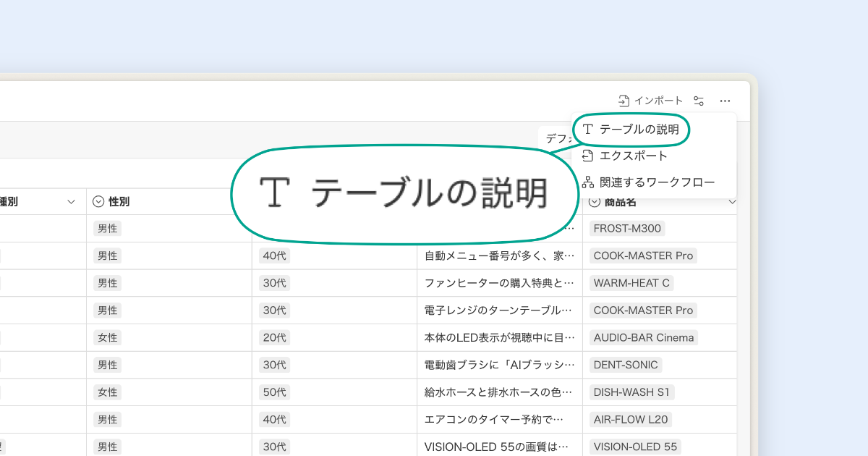Viewport: 868px width, 456px height.
Task: Select 30代 in the WARM-HEAT C row
Action: [275, 282]
